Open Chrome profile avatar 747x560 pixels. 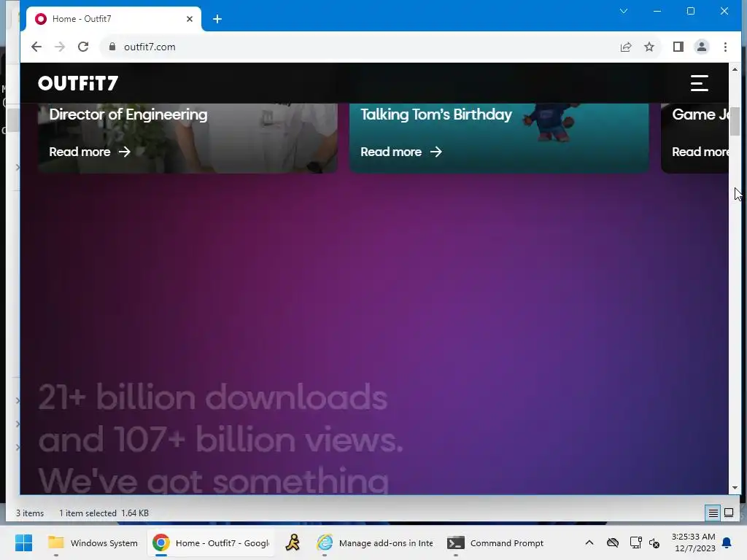pos(701,47)
